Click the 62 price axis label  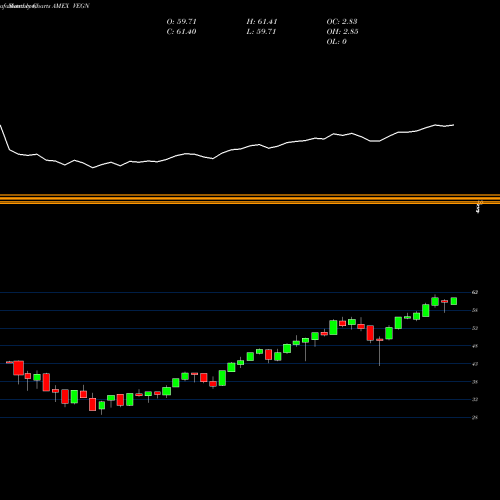pos(475,292)
